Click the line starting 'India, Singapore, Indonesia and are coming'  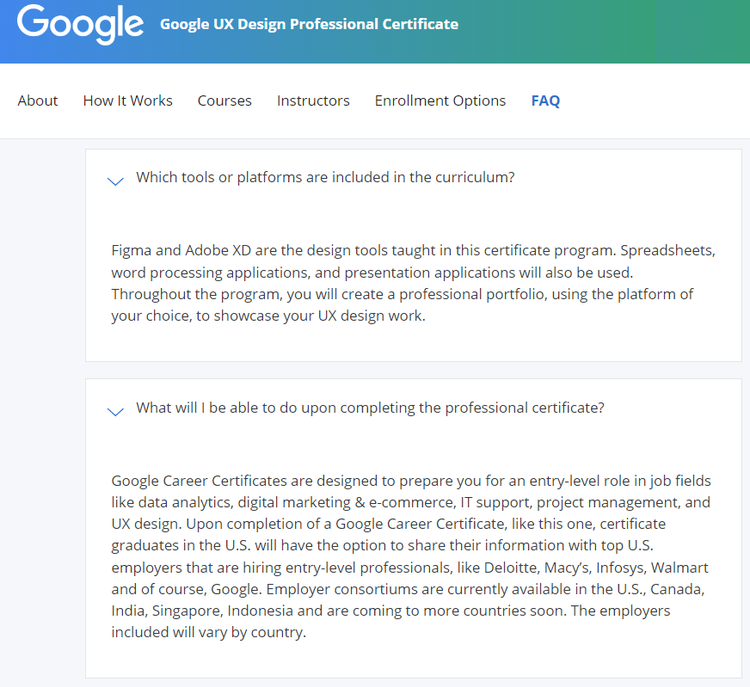[x=391, y=610]
